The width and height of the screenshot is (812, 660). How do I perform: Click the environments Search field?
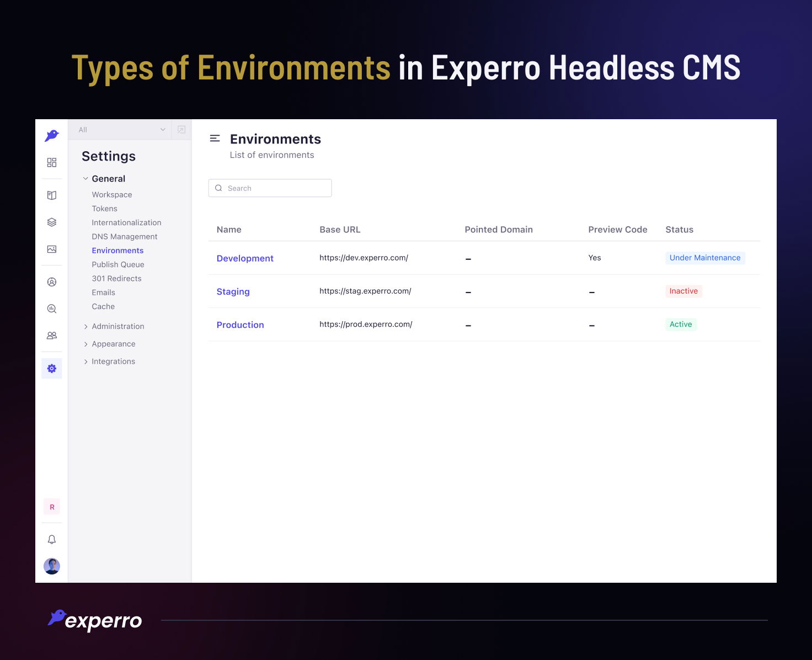click(x=270, y=188)
